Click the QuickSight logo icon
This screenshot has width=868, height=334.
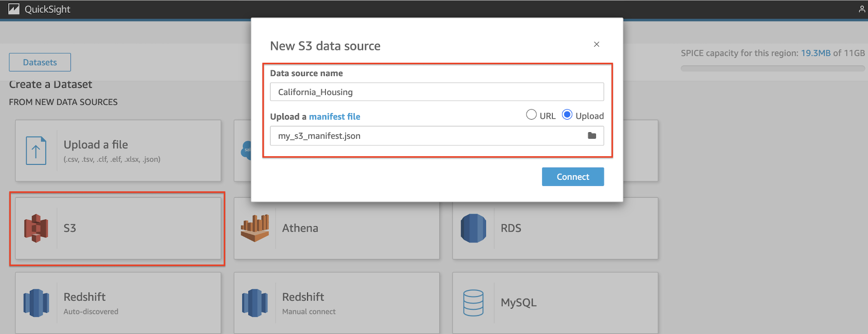point(14,9)
